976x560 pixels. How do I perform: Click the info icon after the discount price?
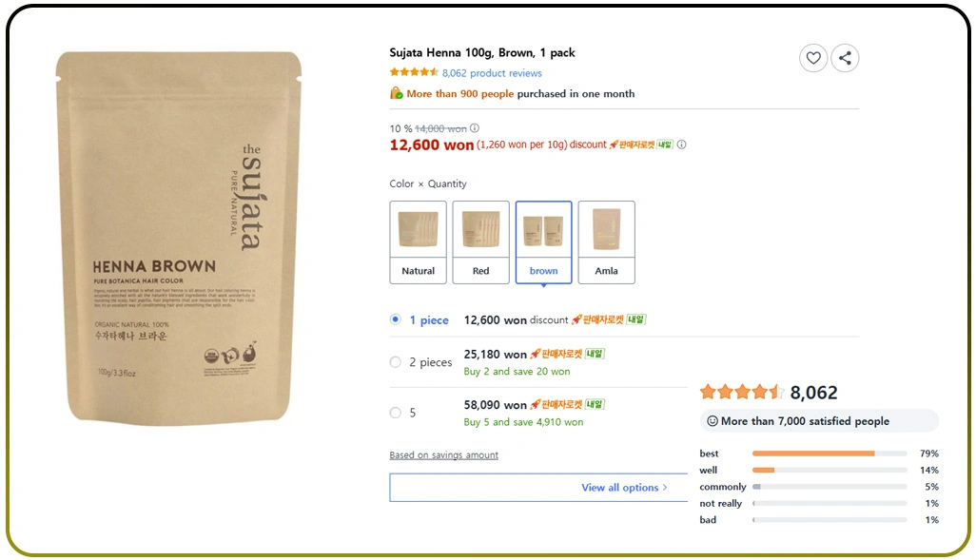(681, 145)
